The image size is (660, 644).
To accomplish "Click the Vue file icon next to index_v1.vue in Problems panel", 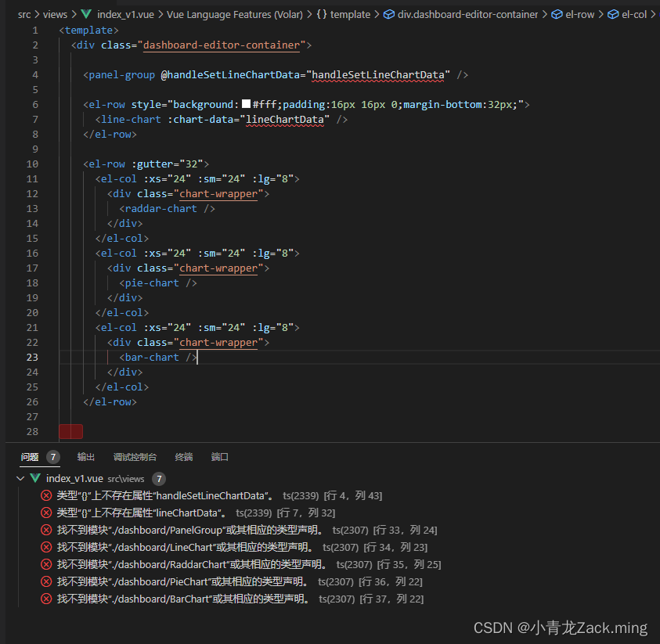I will pos(34,478).
